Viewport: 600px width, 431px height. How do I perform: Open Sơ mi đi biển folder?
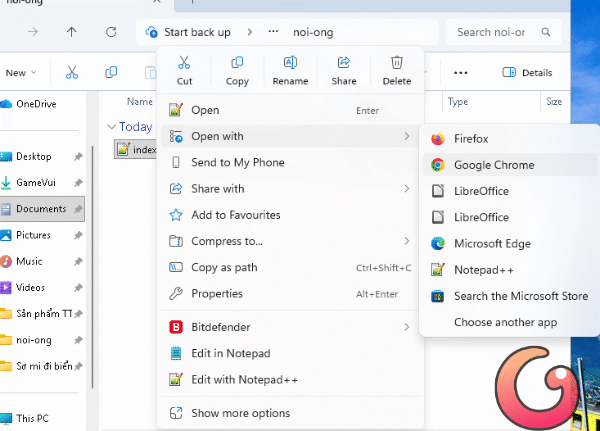click(x=42, y=366)
